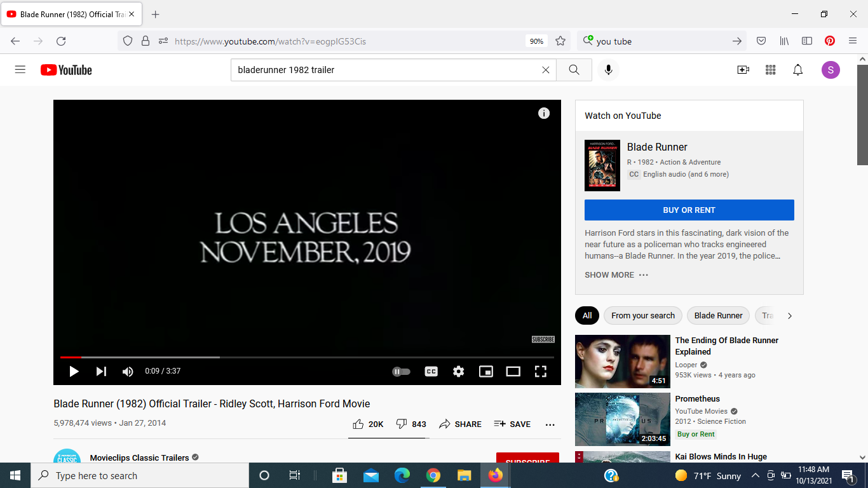
Task: Open the YouTube apps grid icon
Action: pos(771,70)
